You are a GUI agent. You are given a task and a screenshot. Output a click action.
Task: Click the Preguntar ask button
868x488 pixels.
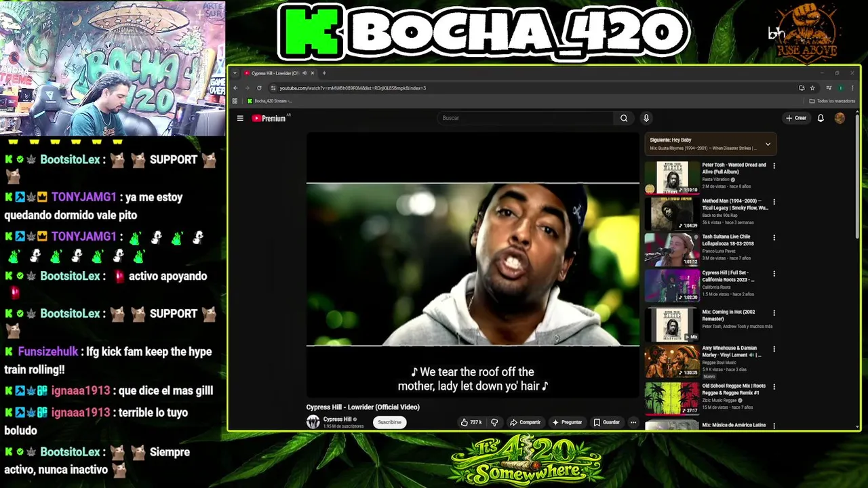pyautogui.click(x=567, y=422)
